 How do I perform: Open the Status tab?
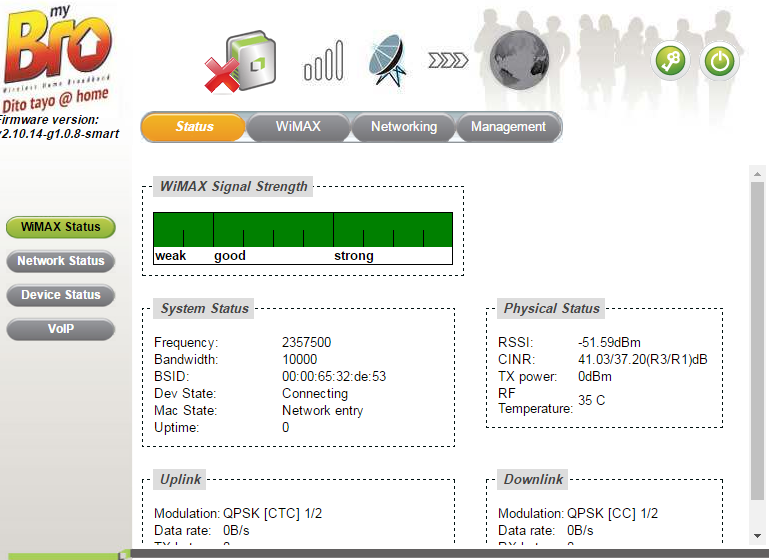pos(194,127)
